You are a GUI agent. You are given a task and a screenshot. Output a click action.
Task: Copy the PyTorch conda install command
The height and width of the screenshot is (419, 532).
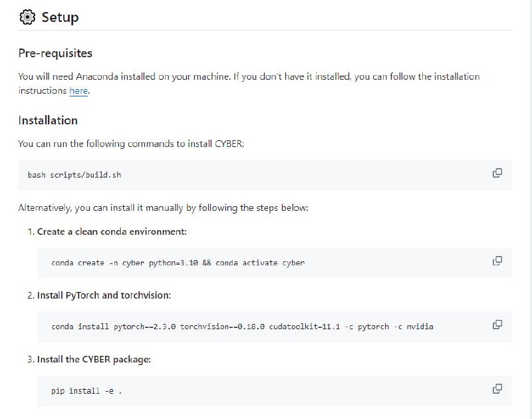click(497, 325)
